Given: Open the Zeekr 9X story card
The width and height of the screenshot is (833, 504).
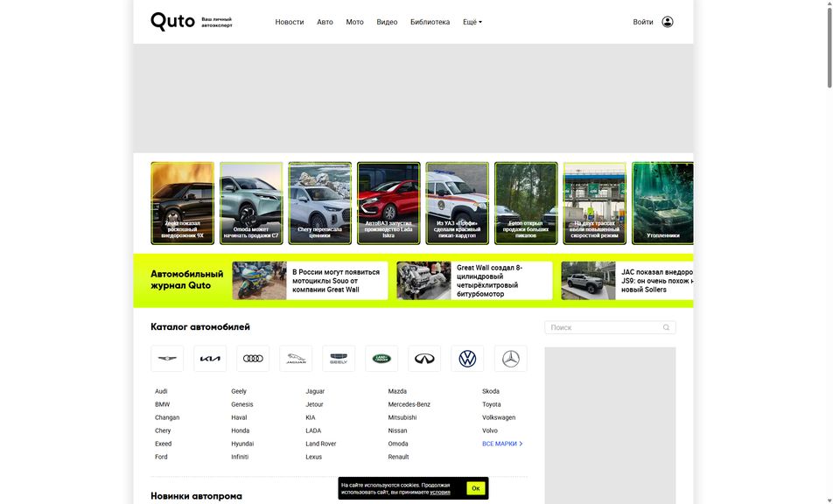Looking at the screenshot, I should [x=182, y=203].
